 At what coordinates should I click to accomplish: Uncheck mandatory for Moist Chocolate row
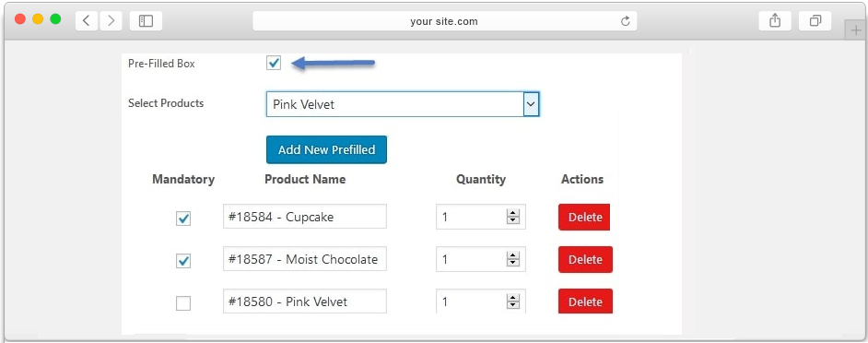[183, 260]
